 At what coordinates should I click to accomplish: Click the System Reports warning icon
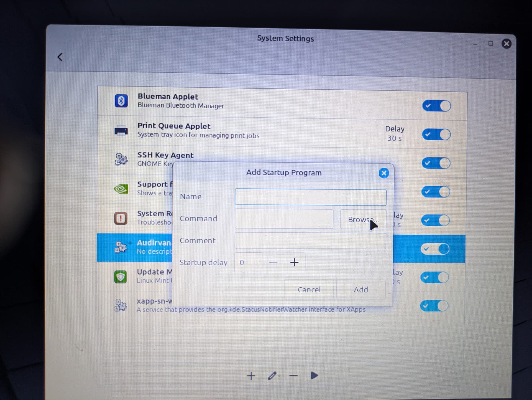point(121,218)
